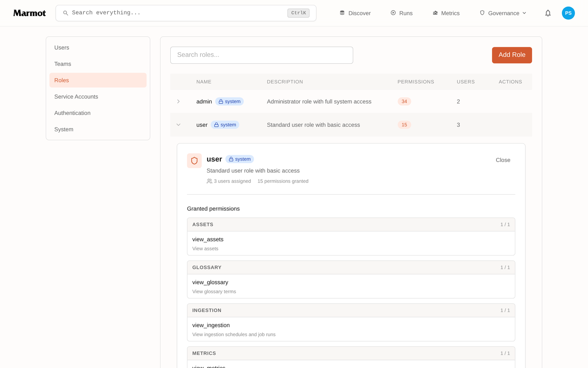Click the search magnifier icon in top bar
This screenshot has width=588, height=368.
(65, 13)
